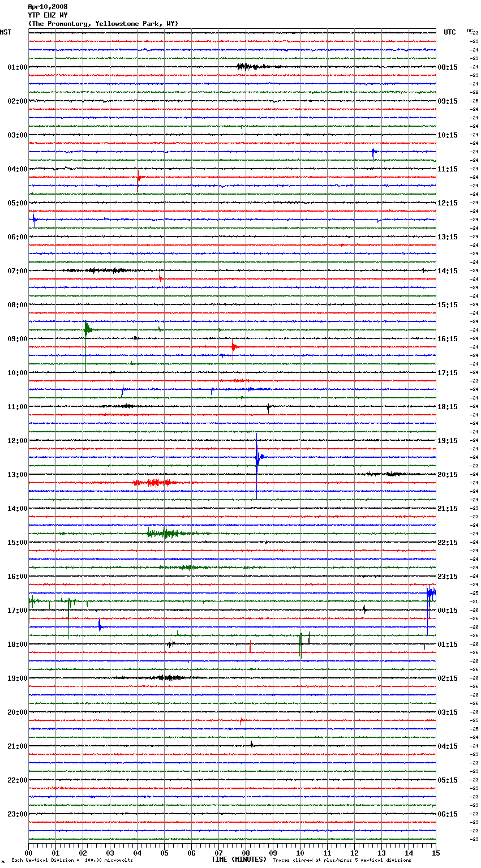Viewport: 481px width, 868px height.
Task: Select the '14:00' MST hour label
Action: [18, 509]
